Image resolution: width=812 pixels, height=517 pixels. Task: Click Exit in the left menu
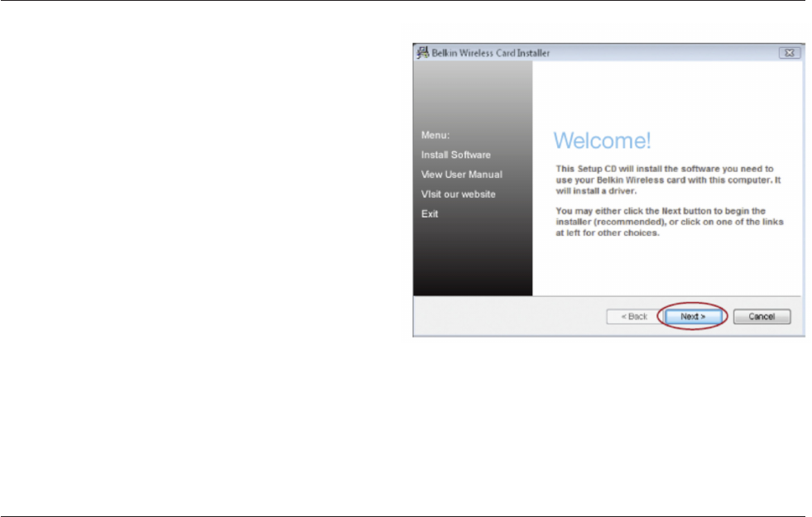430,213
